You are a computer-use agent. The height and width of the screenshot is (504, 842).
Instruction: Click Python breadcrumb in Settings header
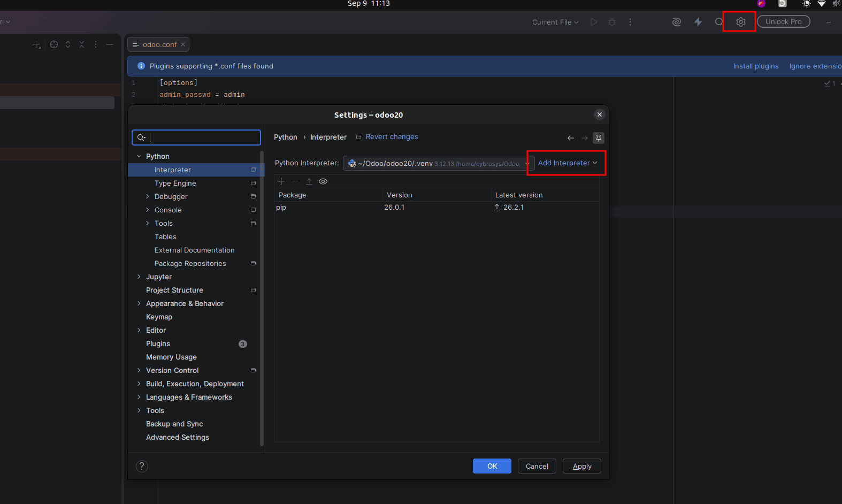click(286, 138)
